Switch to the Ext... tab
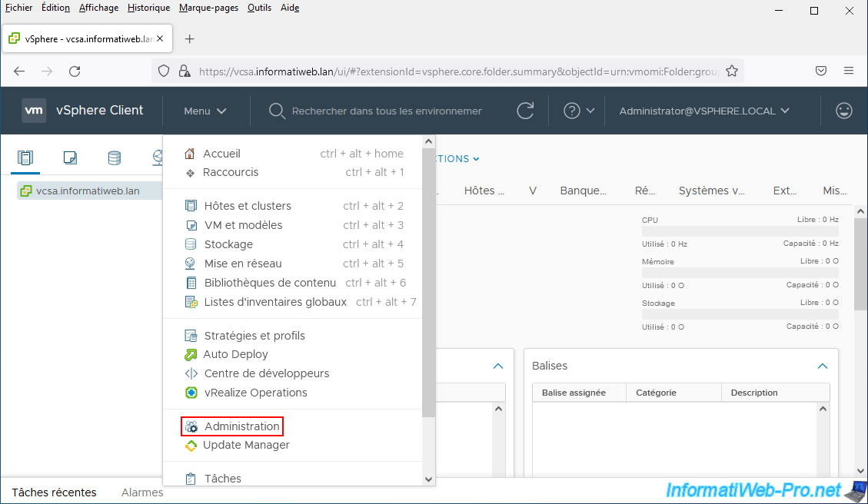Screen dimensions: 868x504 point(784,191)
